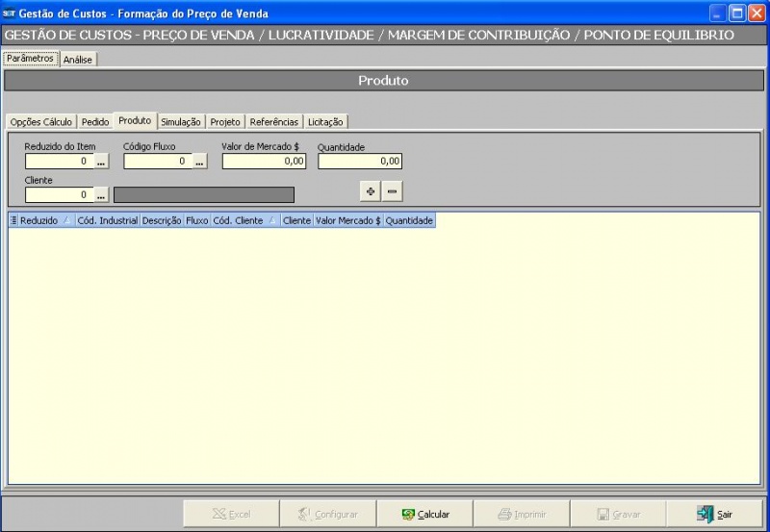
Task: Select the Pedido tab
Action: (x=95, y=122)
